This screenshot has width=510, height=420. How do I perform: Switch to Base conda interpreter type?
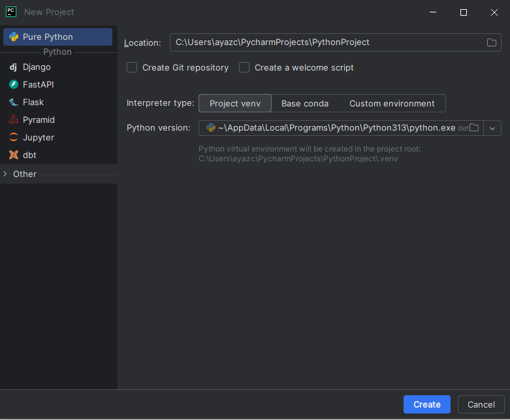point(305,103)
